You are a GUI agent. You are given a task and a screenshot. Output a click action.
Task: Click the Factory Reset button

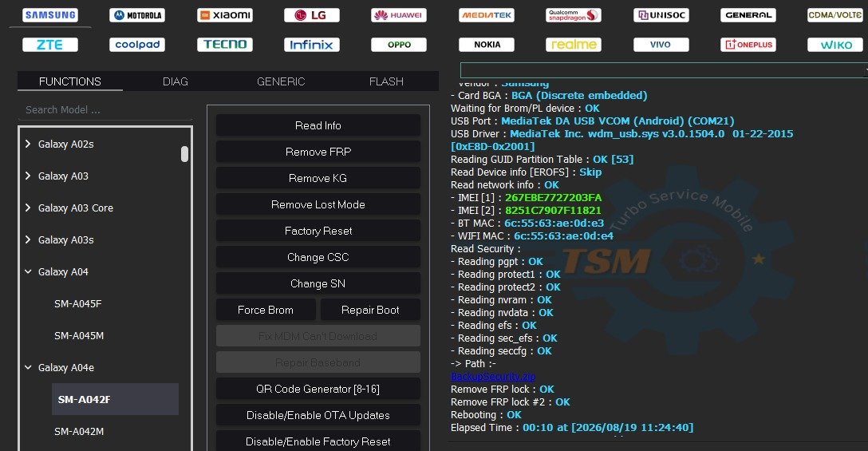pyautogui.click(x=318, y=231)
